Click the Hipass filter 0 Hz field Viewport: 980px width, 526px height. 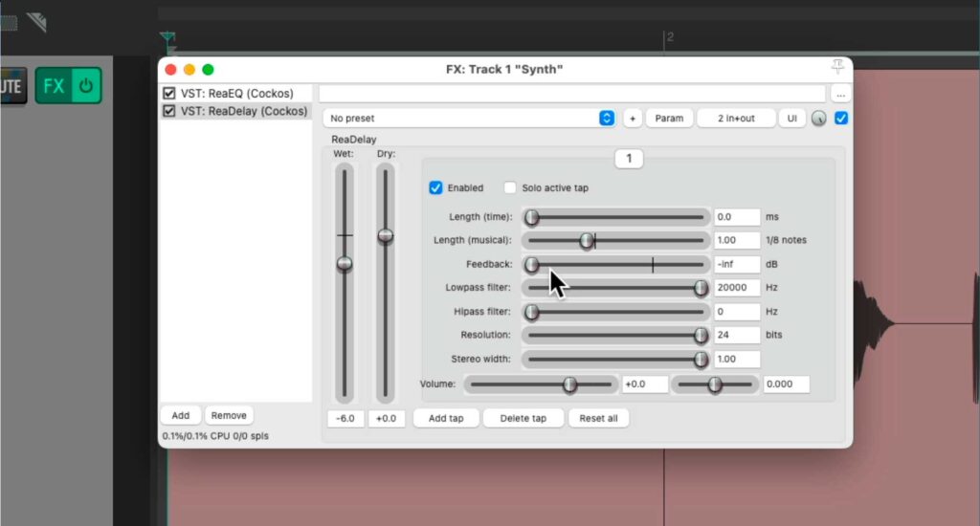click(737, 311)
